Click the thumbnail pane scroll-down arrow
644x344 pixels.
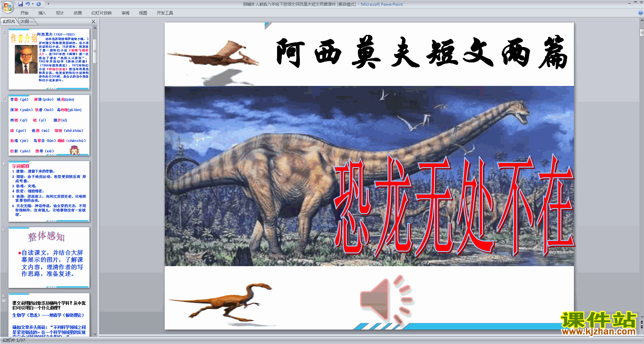pos(95,334)
